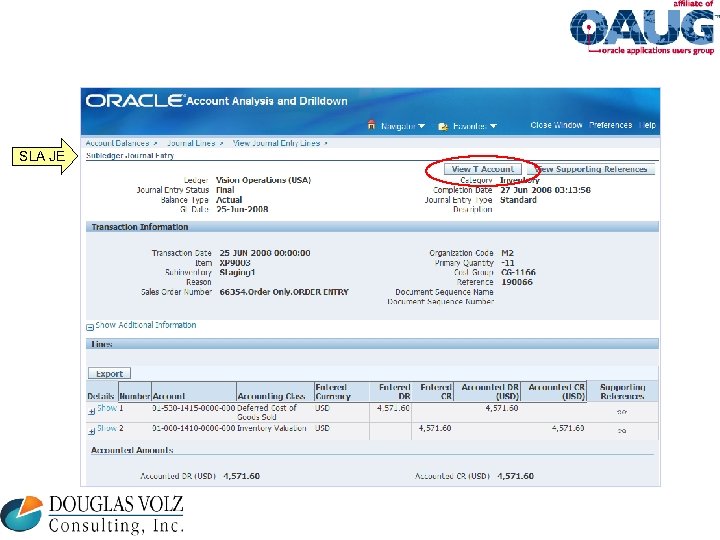Image resolution: width=720 pixels, height=540 pixels.
Task: Select Inventory Valuation class text
Action: [271, 428]
